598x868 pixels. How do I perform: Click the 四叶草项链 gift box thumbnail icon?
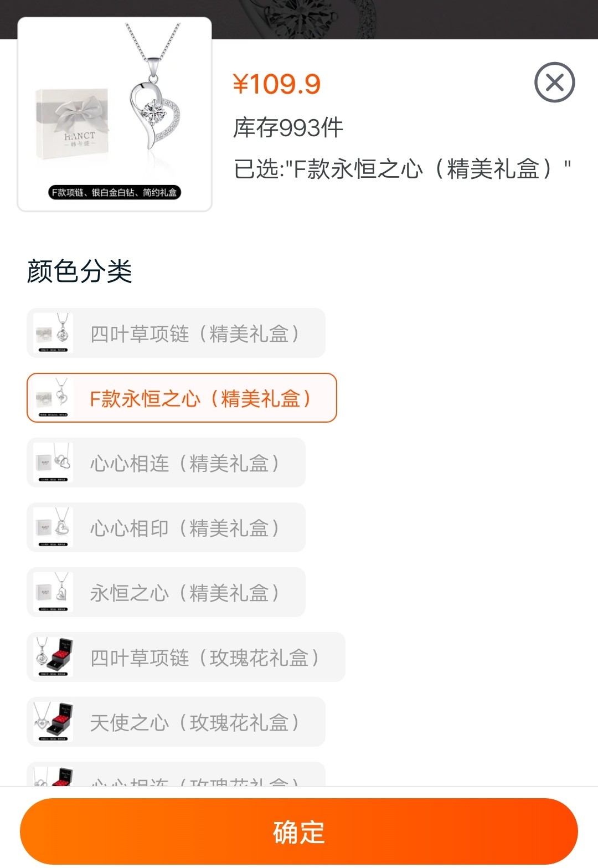[x=53, y=333]
